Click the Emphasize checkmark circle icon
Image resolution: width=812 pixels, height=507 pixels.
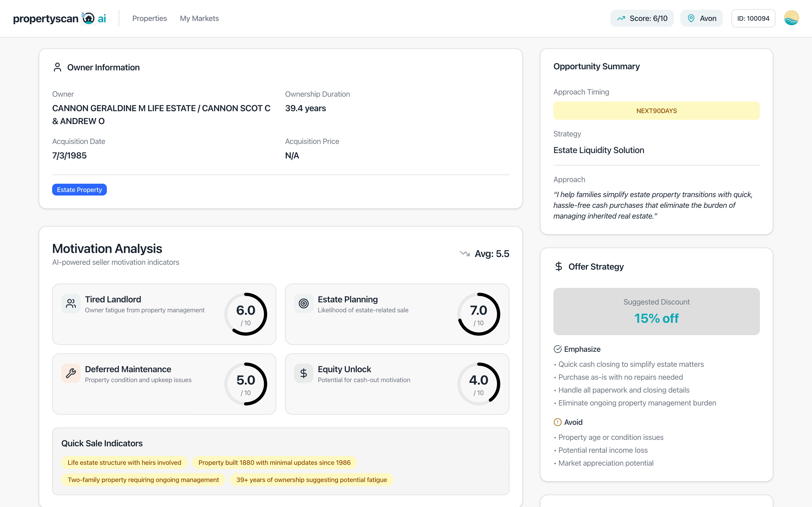click(x=557, y=349)
